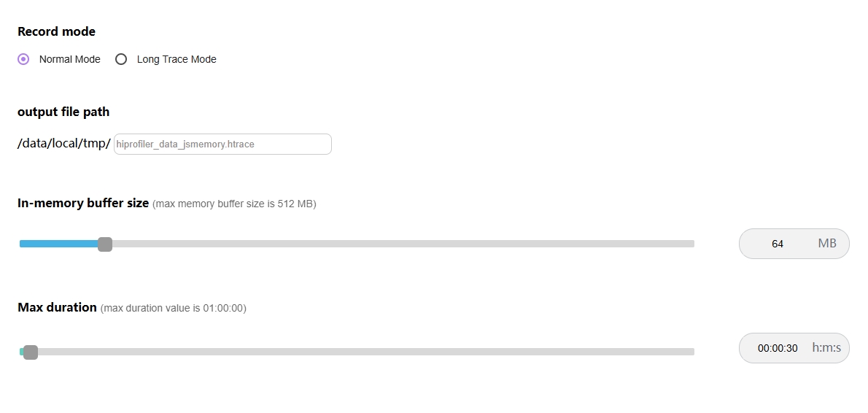Select the Long Trace Mode radio circle

coord(121,59)
